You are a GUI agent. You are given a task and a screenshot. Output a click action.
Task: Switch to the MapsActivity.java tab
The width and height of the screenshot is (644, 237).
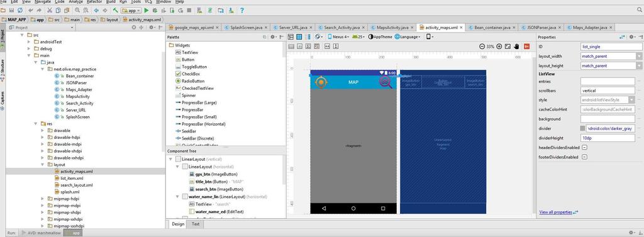pyautogui.click(x=392, y=28)
